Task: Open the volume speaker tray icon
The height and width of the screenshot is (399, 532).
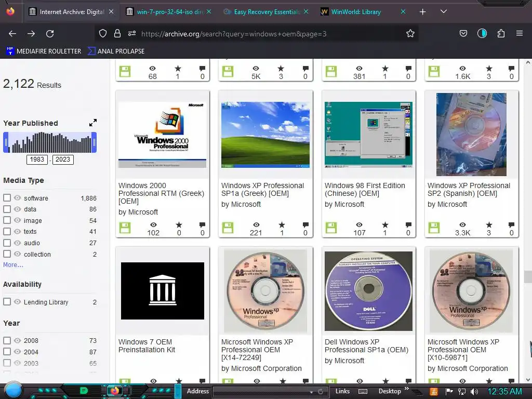Action: tap(474, 392)
